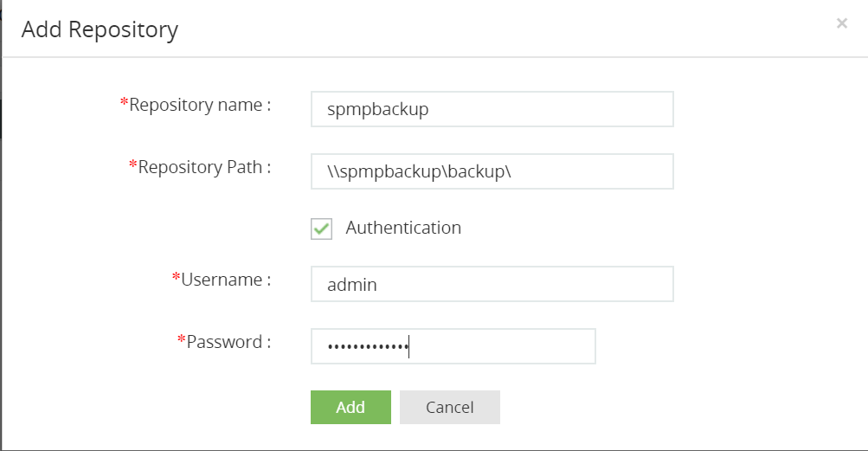
Task: Toggle the Authentication checkbox
Action: [x=321, y=229]
